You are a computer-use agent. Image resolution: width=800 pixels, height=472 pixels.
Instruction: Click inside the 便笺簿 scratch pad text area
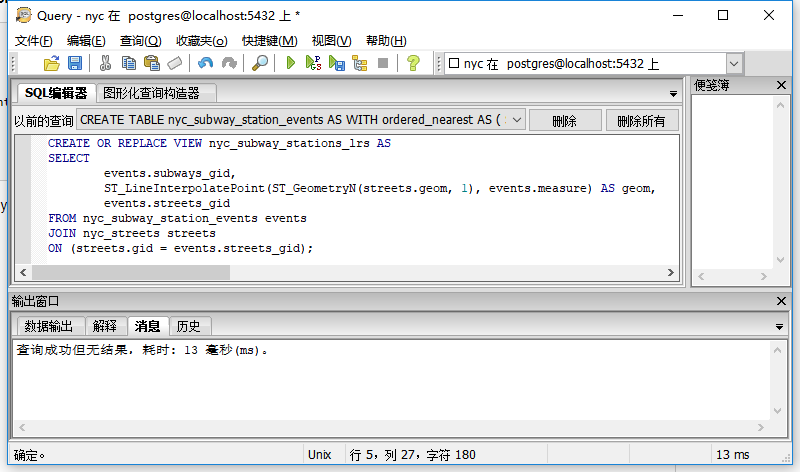[x=733, y=182]
